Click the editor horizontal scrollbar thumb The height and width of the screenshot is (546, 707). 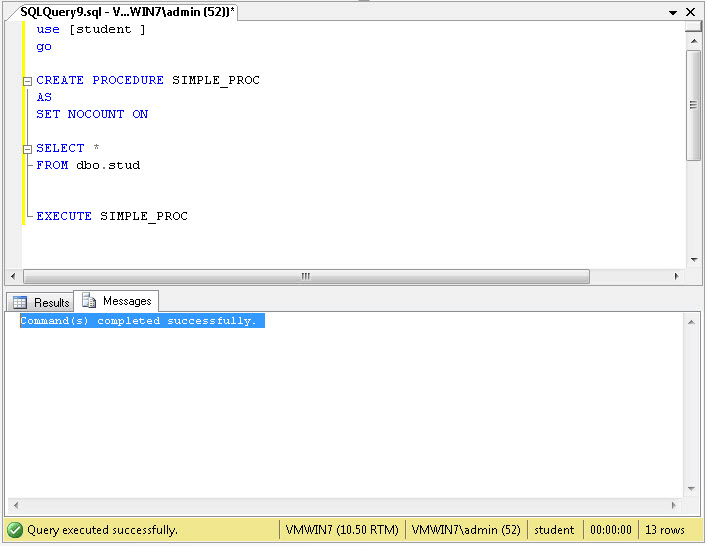(306, 276)
